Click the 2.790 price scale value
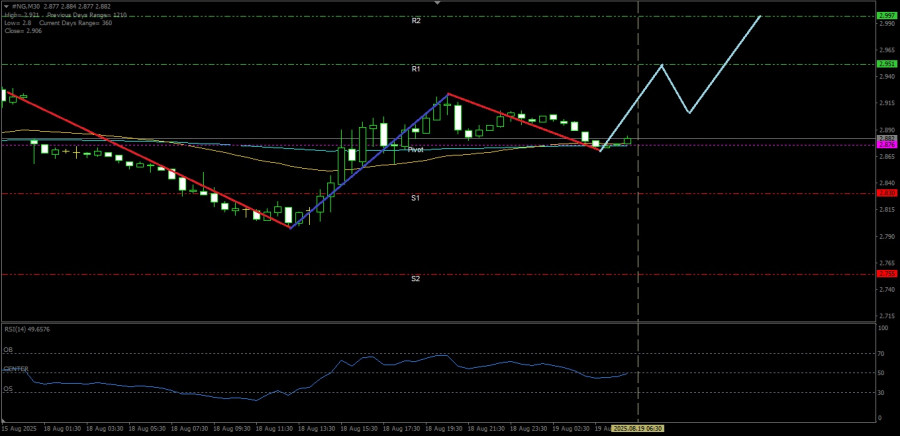This screenshot has height=436, width=900. coord(886,236)
